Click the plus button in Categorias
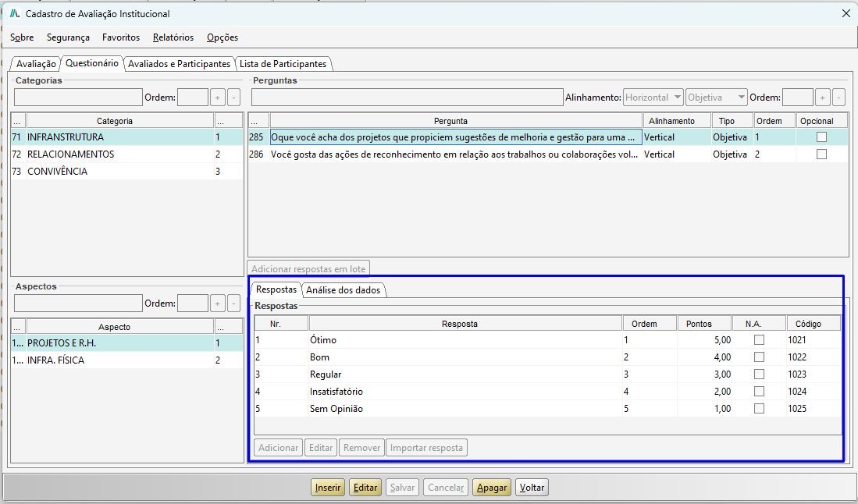The height and width of the screenshot is (504, 858). coord(218,98)
